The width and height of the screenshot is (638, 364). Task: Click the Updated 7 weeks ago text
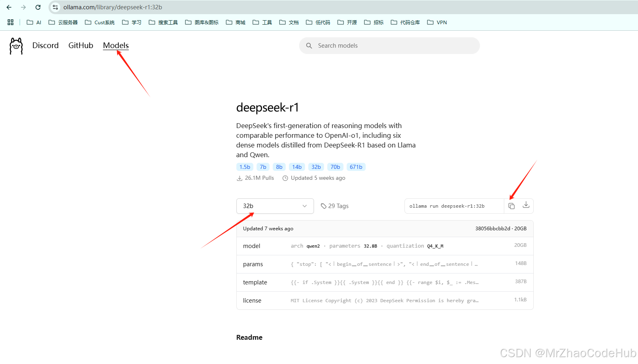(x=268, y=229)
